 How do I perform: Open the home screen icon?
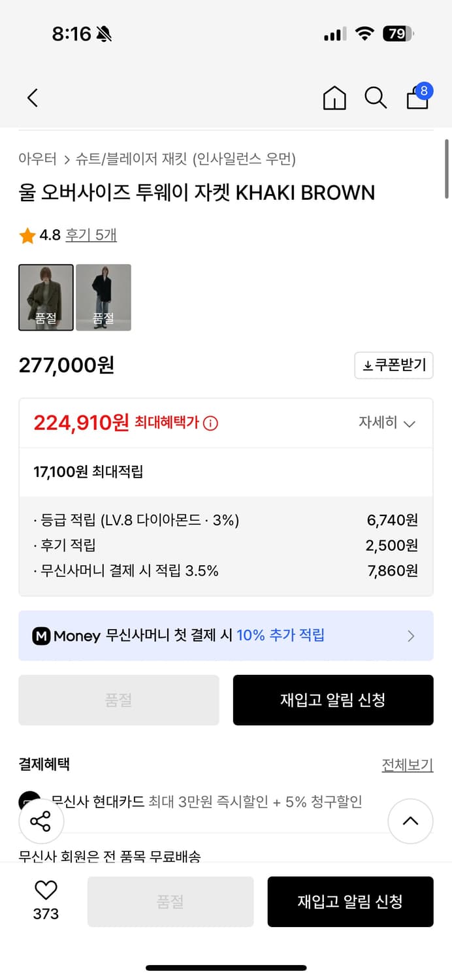pyautogui.click(x=334, y=98)
